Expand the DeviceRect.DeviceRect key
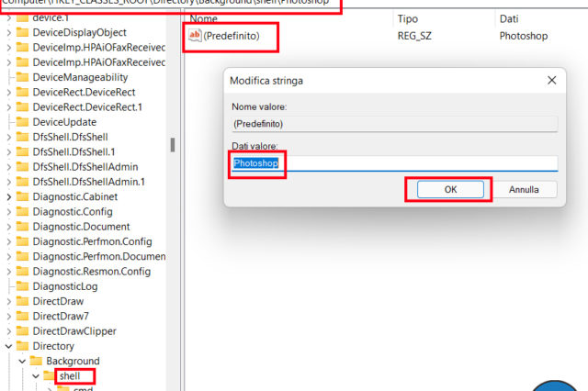The image size is (588, 391). click(x=8, y=92)
